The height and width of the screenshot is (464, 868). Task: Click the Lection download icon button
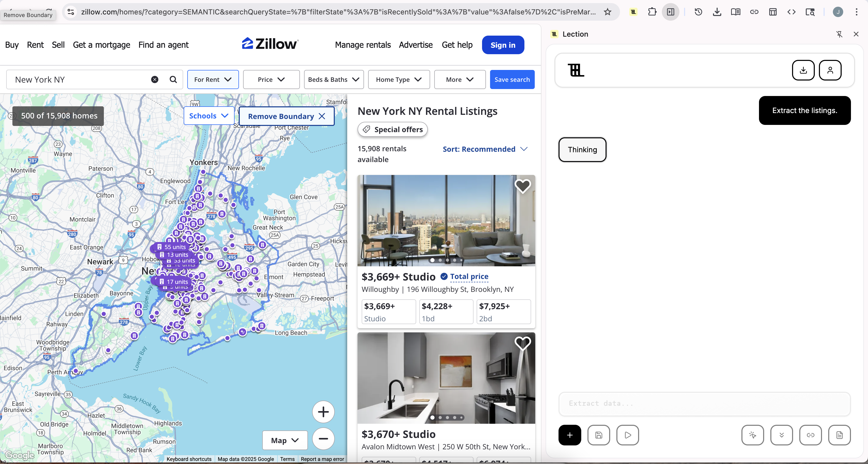pyautogui.click(x=803, y=70)
